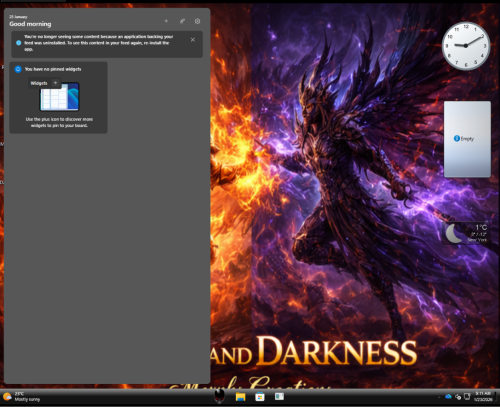Launch File Explorer from taskbar
500x407 pixels.
click(x=240, y=397)
